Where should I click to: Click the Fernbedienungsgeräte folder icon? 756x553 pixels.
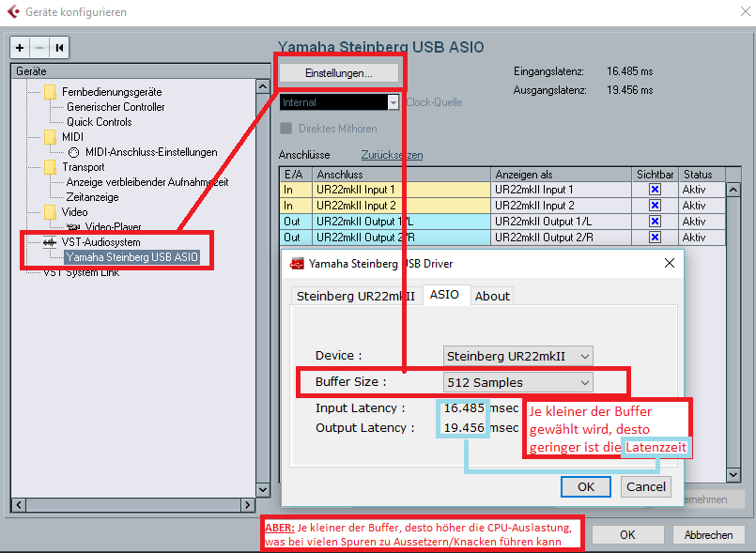pos(50,92)
